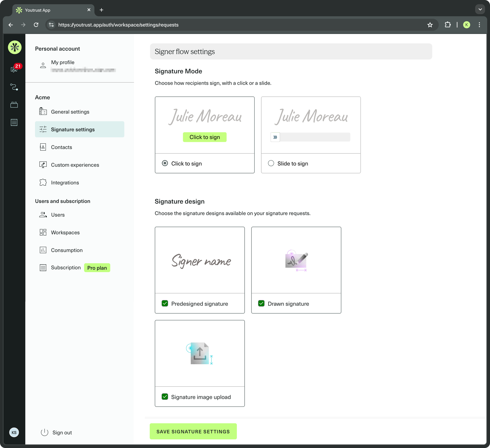The width and height of the screenshot is (490, 448).
Task: Go back to the previous page
Action: pyautogui.click(x=11, y=25)
